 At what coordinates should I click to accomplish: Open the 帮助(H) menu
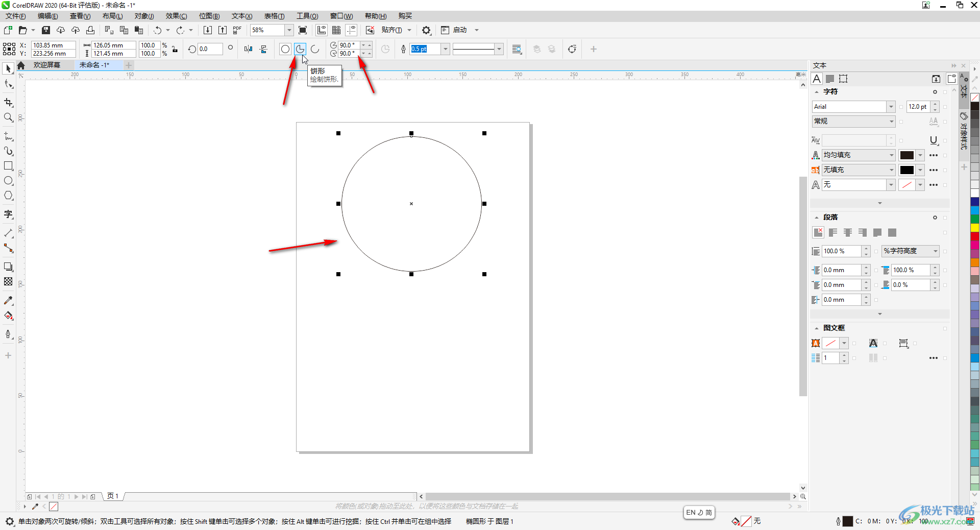[x=376, y=16]
